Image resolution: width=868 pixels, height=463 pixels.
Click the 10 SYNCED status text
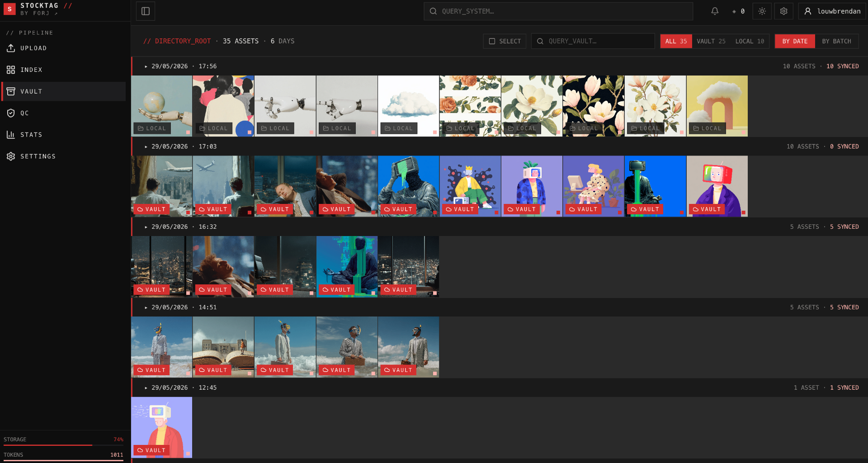click(x=843, y=66)
